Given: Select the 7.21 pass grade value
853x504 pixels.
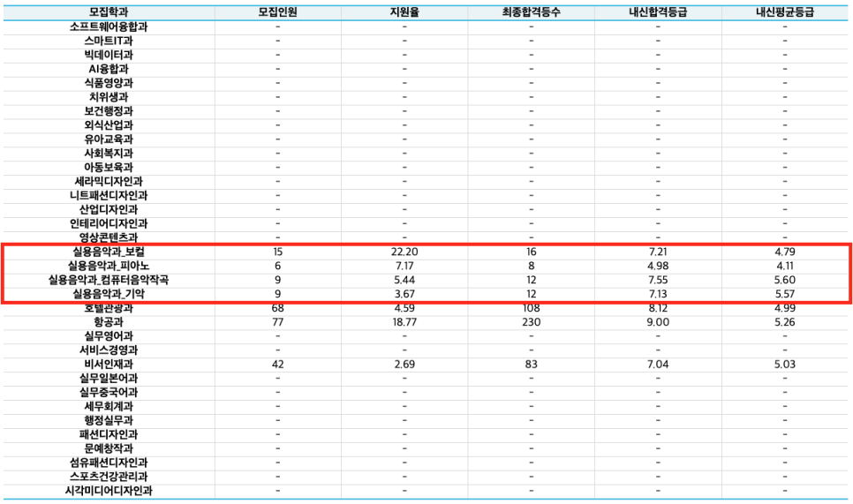Looking at the screenshot, I should tap(658, 252).
